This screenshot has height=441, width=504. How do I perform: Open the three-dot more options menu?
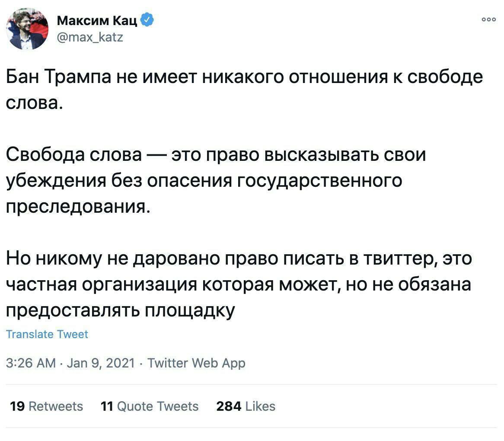pos(488,20)
